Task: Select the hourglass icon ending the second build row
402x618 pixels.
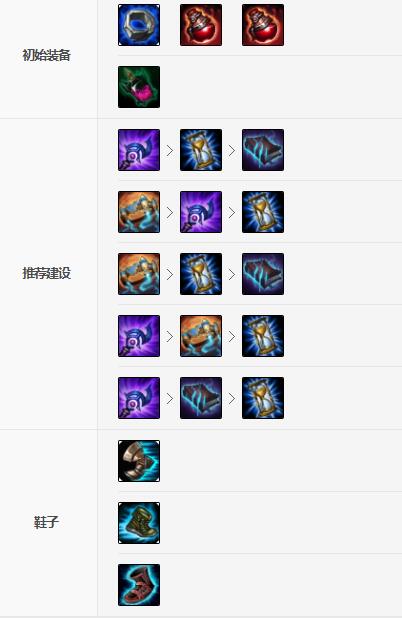Action: click(x=263, y=212)
